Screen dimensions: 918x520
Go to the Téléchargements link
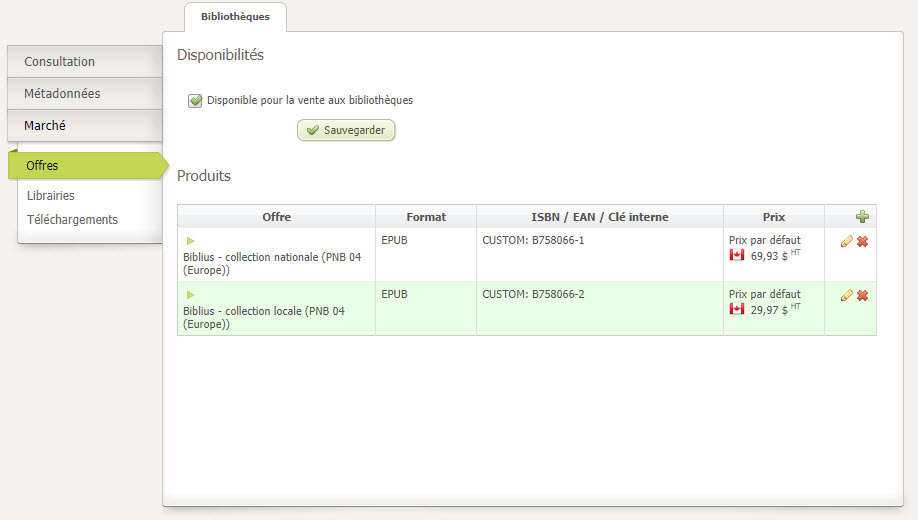pos(72,220)
